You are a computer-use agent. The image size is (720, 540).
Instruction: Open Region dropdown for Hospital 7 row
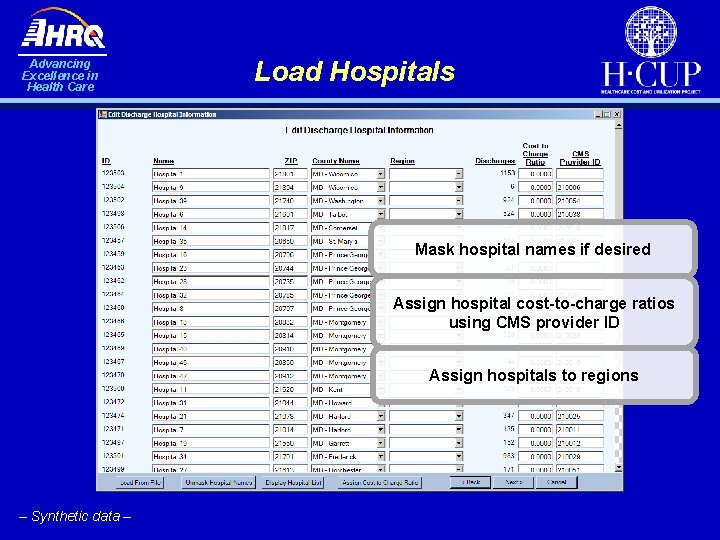pos(459,430)
